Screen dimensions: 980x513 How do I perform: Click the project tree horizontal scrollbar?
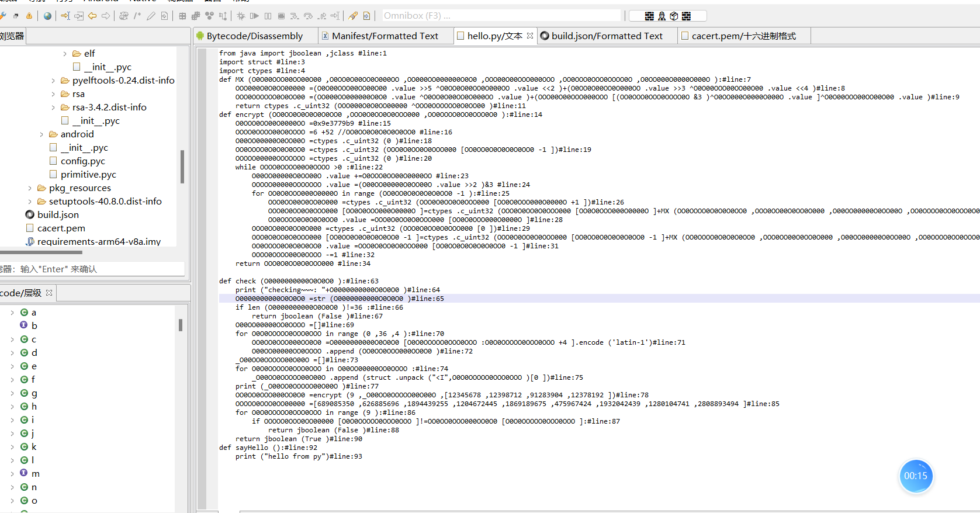(x=41, y=252)
